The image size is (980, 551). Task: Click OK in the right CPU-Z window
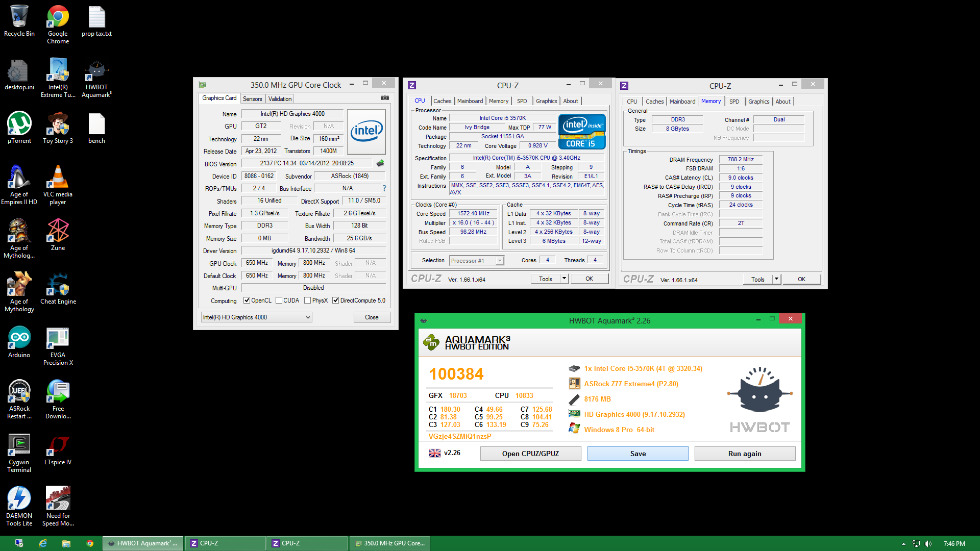point(801,279)
